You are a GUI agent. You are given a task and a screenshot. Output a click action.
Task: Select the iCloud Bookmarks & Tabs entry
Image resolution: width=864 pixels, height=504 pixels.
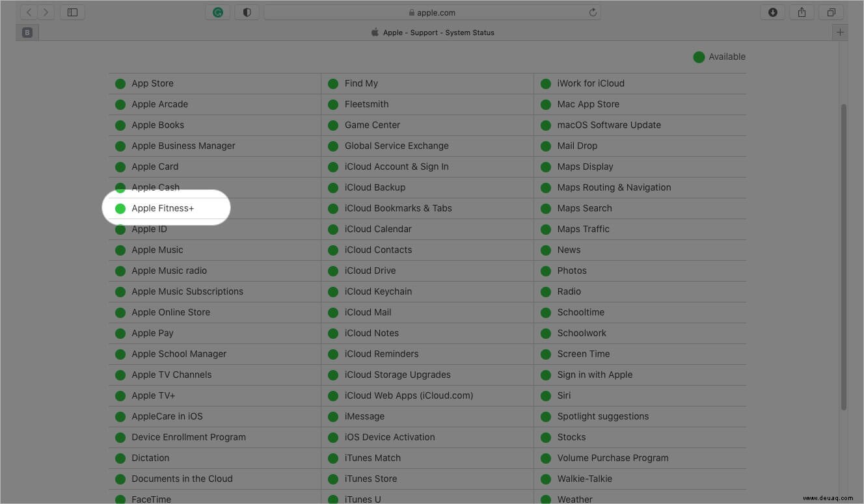(398, 208)
